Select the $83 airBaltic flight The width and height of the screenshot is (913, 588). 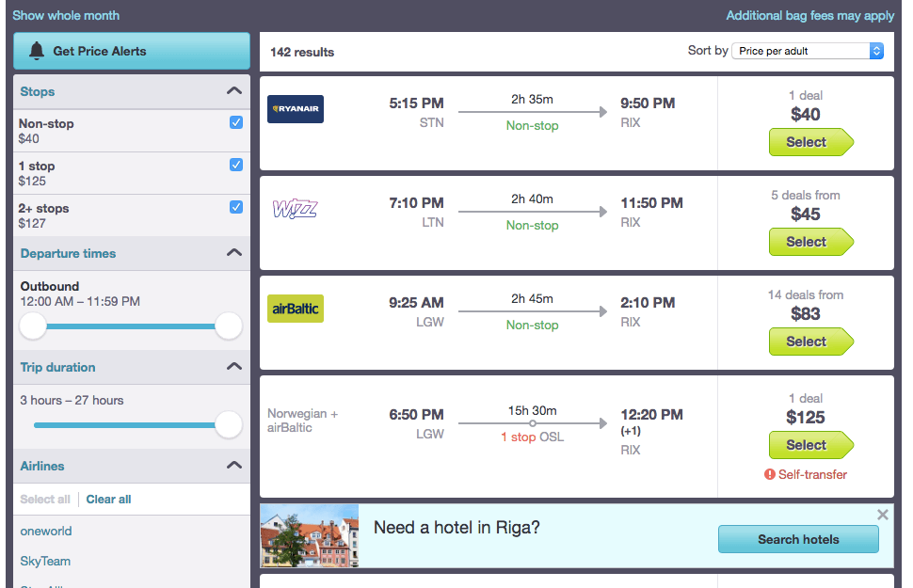coord(811,342)
